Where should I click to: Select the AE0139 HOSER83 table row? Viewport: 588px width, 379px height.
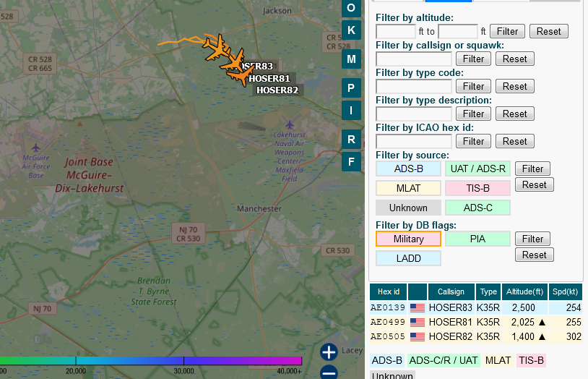point(476,307)
